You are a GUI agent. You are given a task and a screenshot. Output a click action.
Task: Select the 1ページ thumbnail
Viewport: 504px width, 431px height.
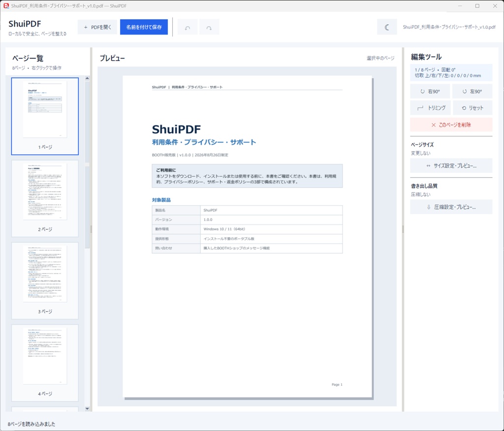pos(45,116)
